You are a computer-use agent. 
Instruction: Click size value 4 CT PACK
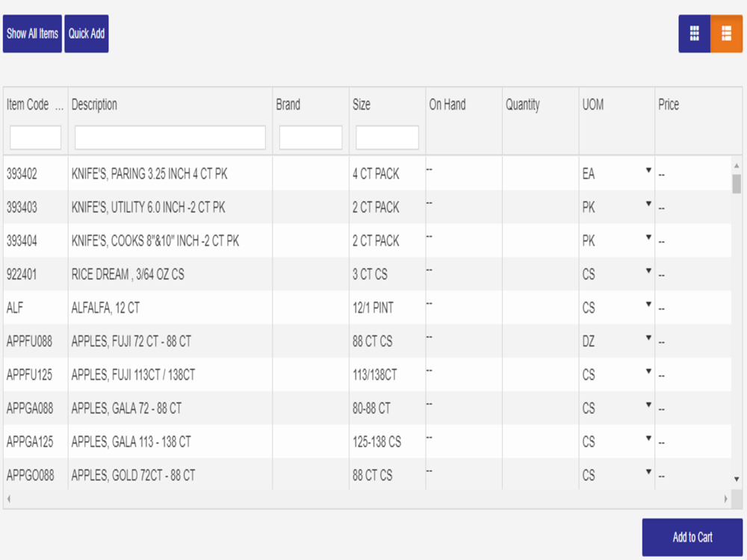(376, 174)
